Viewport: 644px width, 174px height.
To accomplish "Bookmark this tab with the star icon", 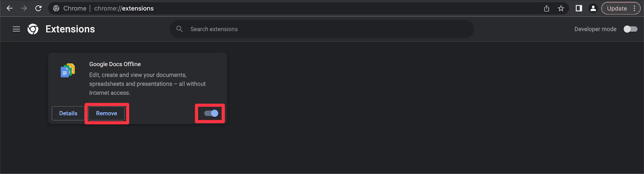I will [561, 8].
